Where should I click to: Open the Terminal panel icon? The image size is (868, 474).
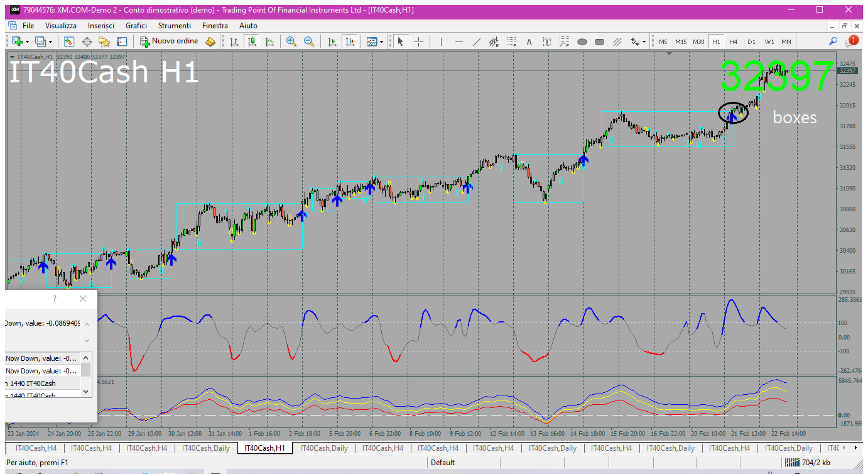(x=122, y=41)
